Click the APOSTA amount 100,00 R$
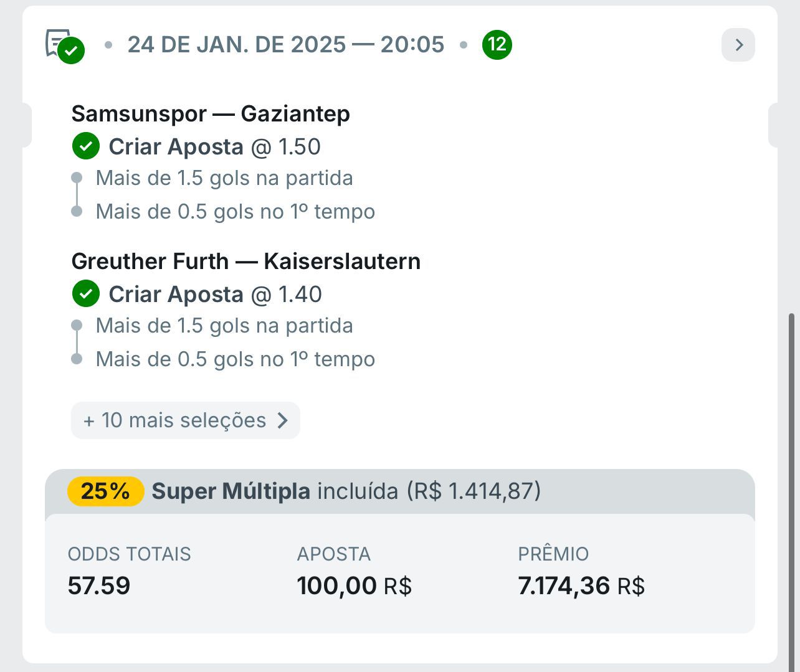Screen dimensions: 800x672 pyautogui.click(x=355, y=586)
